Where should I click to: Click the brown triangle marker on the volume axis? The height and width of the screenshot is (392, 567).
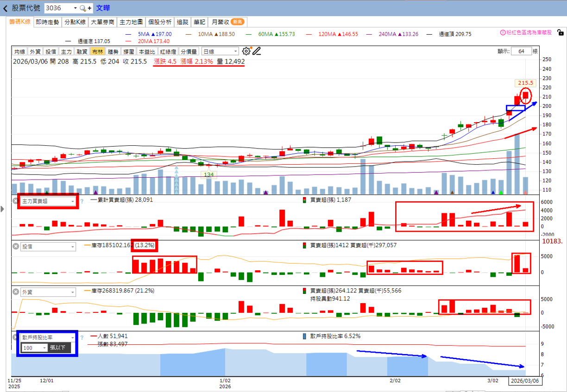click(x=453, y=192)
